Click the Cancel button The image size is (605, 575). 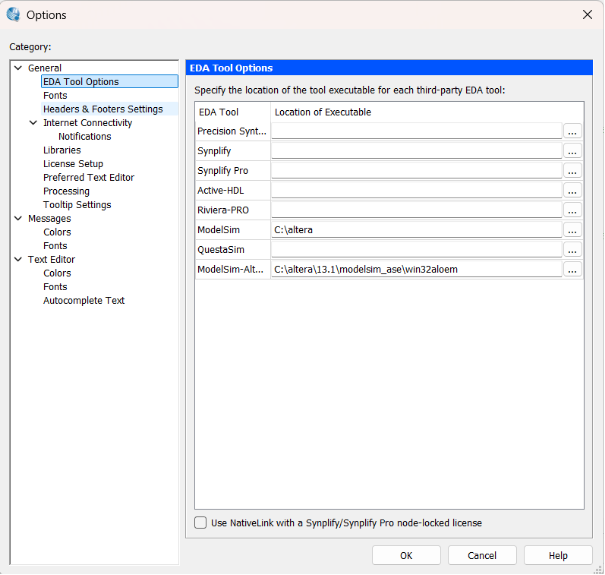click(x=482, y=555)
